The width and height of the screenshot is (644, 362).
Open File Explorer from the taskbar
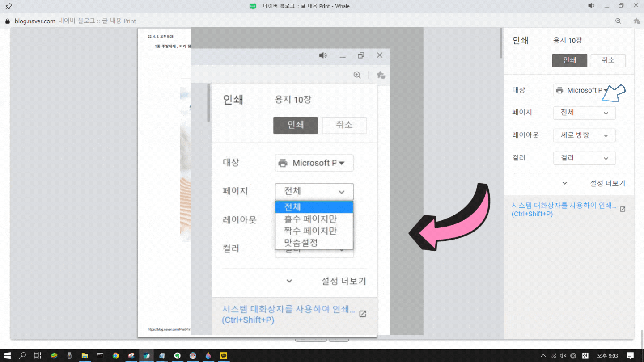[x=85, y=355]
